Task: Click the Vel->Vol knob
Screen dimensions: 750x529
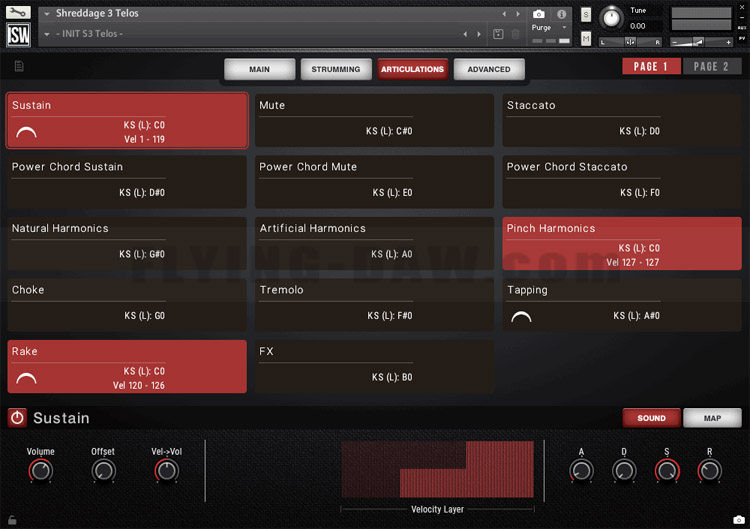Action: pyautogui.click(x=166, y=471)
